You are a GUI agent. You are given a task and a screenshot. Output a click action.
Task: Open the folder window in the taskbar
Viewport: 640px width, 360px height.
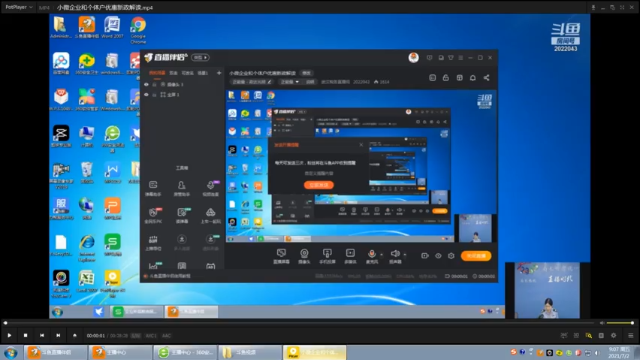pyautogui.click(x=250, y=353)
